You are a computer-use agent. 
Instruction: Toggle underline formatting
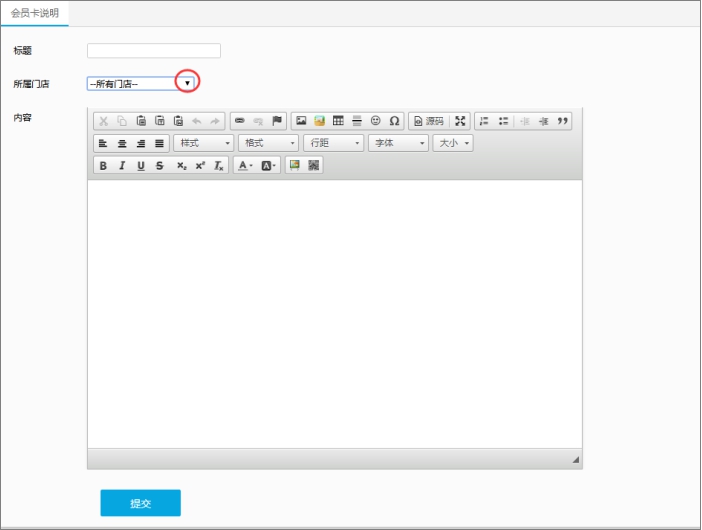coord(141,166)
